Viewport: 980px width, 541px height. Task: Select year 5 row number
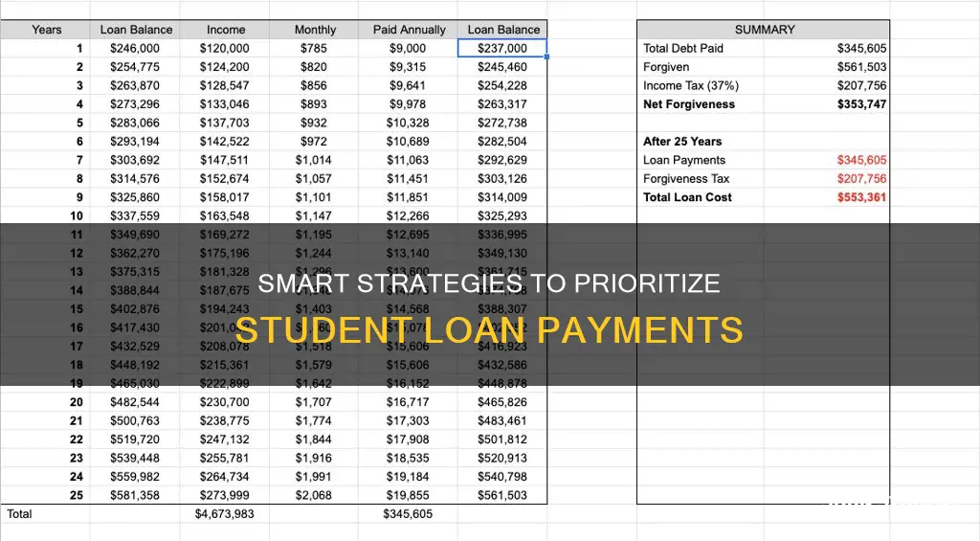[79, 124]
